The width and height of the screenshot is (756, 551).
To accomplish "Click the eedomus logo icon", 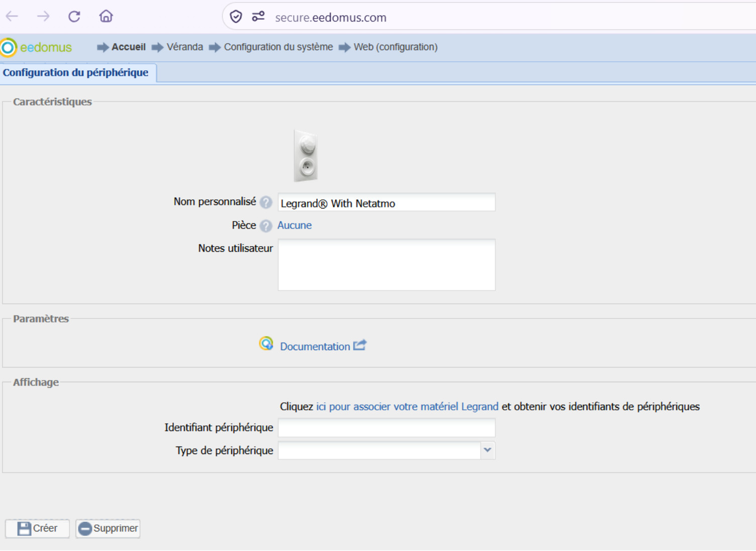I will (x=9, y=47).
